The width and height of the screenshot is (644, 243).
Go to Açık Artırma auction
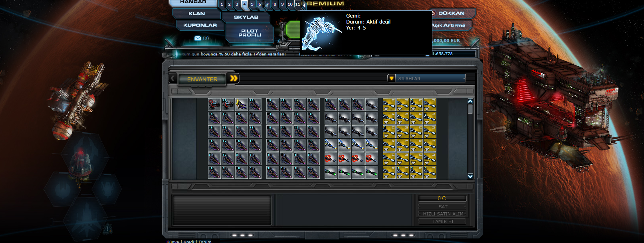coord(449,25)
